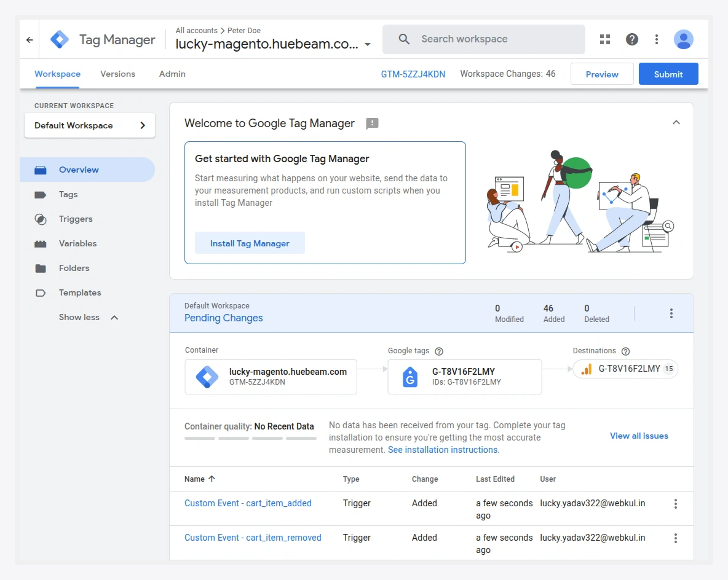The height and width of the screenshot is (580, 728).
Task: Click the Tags sidebar icon
Action: click(x=41, y=194)
